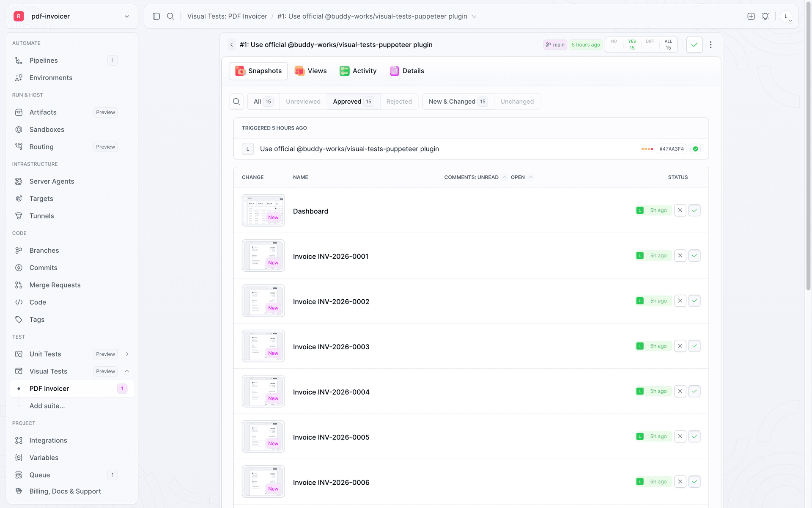
Task: Click the plus icon in top bar
Action: tap(751, 16)
